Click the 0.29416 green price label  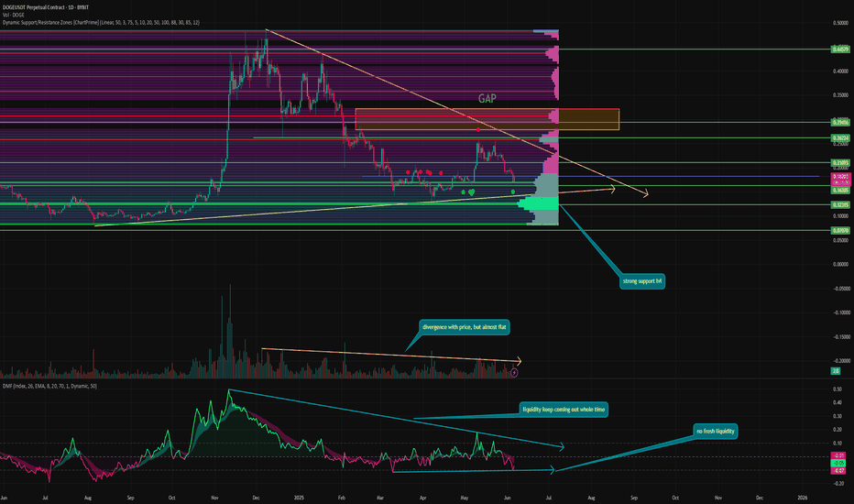[x=841, y=123]
